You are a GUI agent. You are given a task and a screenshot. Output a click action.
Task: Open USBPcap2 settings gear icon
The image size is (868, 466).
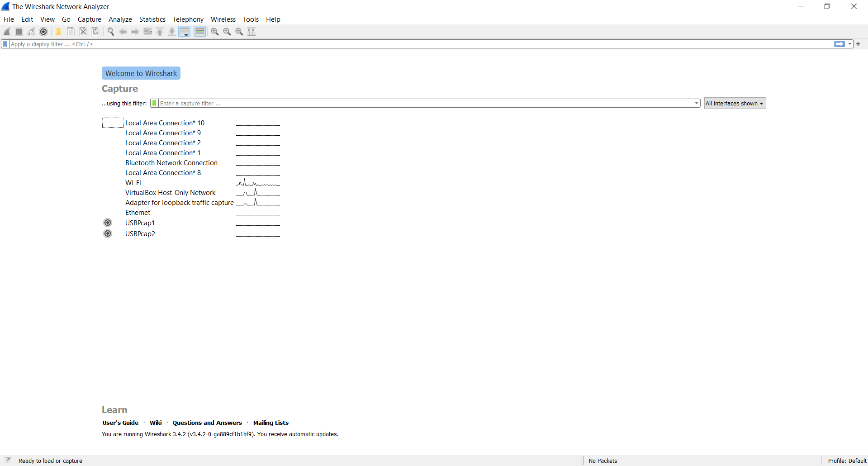pos(108,233)
